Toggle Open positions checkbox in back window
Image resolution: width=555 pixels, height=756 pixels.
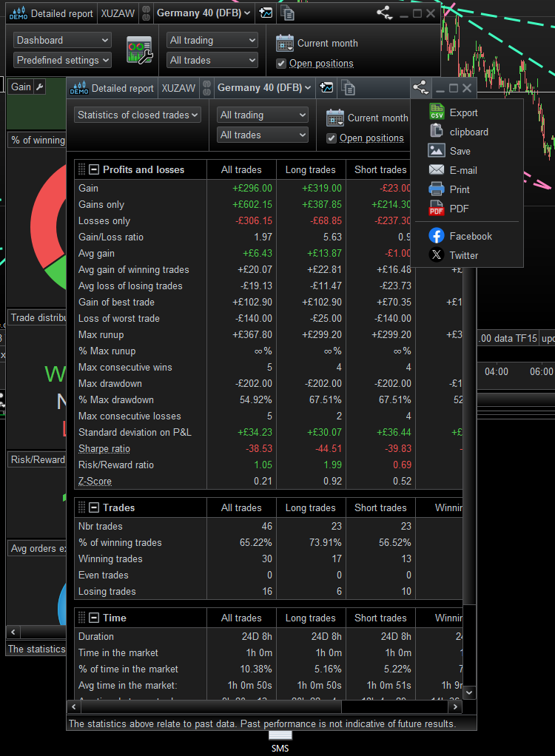[280, 64]
